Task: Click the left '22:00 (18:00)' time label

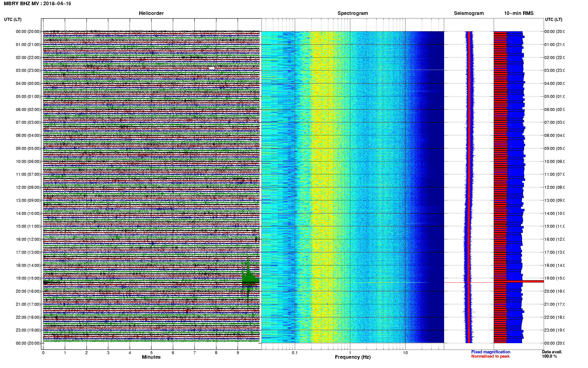Action: [28, 317]
